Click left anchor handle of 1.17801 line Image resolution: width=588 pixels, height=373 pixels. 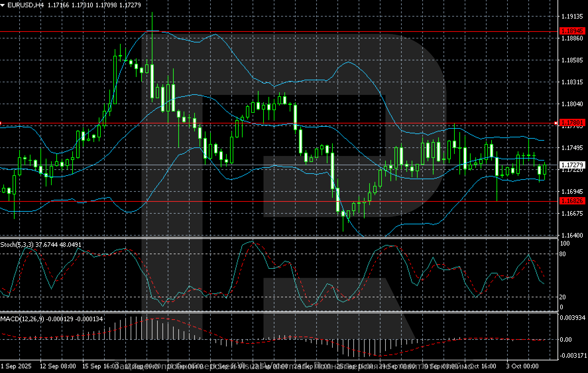(x=1, y=123)
